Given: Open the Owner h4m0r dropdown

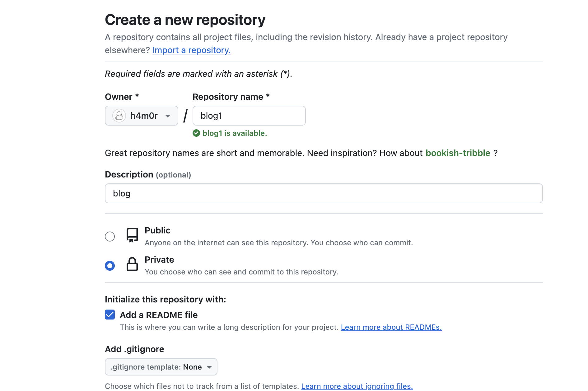Looking at the screenshot, I should click(142, 116).
